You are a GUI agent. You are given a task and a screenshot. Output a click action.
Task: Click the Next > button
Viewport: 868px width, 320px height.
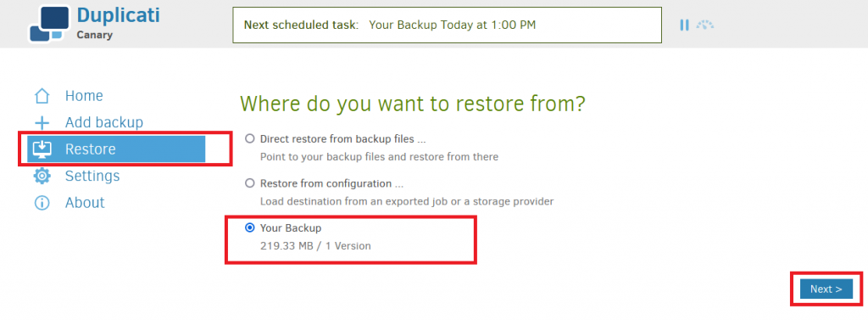pyautogui.click(x=826, y=289)
